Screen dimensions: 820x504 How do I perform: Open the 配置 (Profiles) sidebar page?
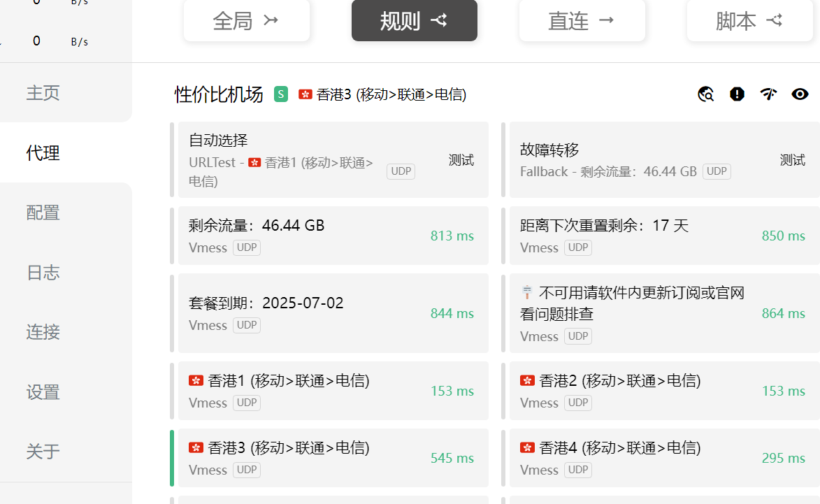pyautogui.click(x=43, y=213)
